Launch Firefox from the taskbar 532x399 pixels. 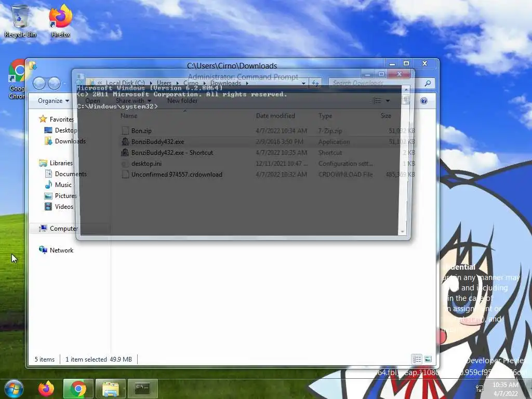coord(46,389)
